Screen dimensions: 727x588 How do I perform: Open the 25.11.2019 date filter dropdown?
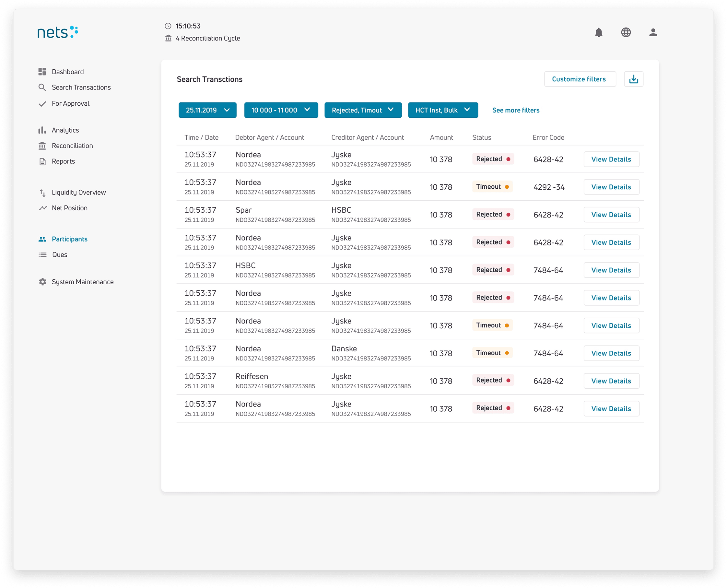[207, 110]
